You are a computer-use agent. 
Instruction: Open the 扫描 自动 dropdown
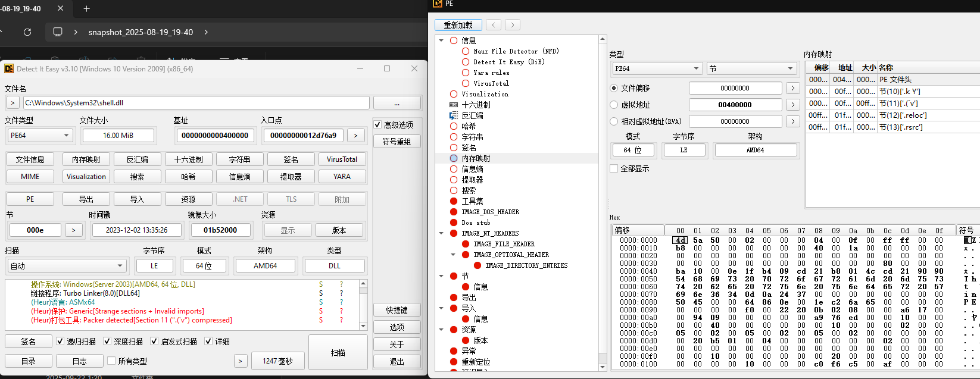(66, 266)
